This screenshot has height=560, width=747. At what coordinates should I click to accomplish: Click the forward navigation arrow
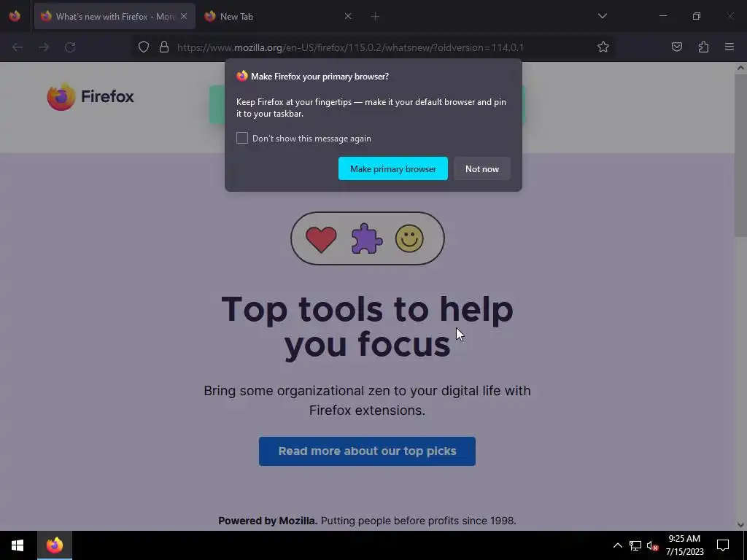44,47
